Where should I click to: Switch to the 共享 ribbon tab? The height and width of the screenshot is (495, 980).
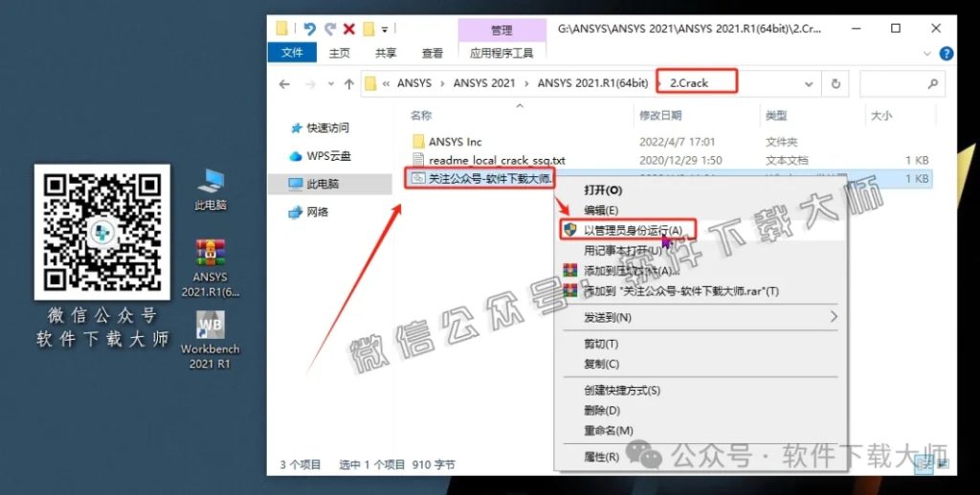[x=386, y=53]
